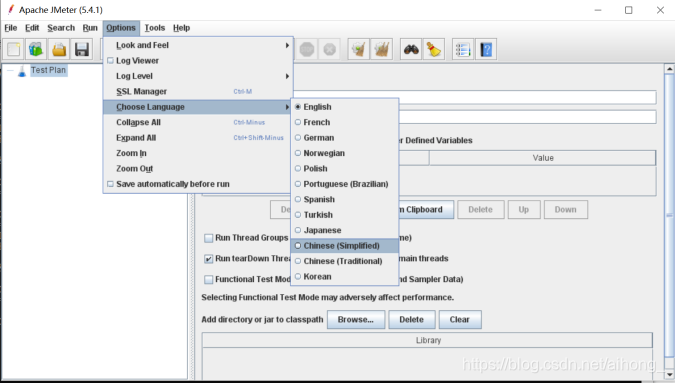Click the Test Plan flask icon
Viewport: 675px width, 383px height.
pyautogui.click(x=22, y=71)
